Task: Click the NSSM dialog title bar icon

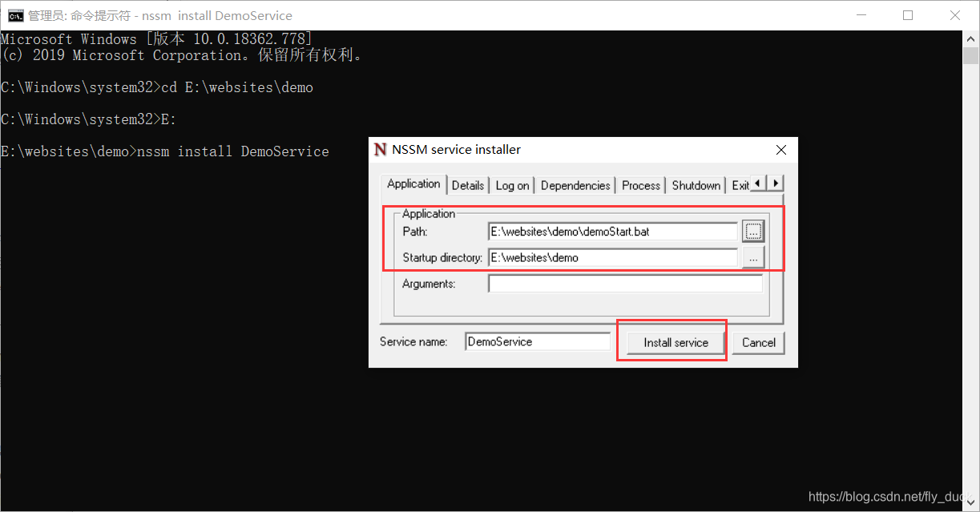Action: click(380, 150)
